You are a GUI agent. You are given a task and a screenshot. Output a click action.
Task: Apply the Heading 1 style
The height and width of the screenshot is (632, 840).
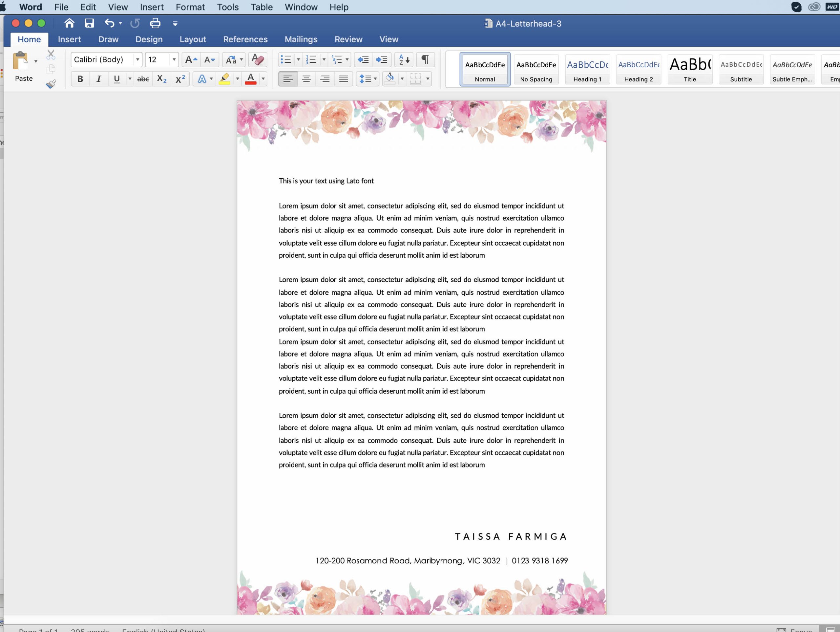point(587,70)
